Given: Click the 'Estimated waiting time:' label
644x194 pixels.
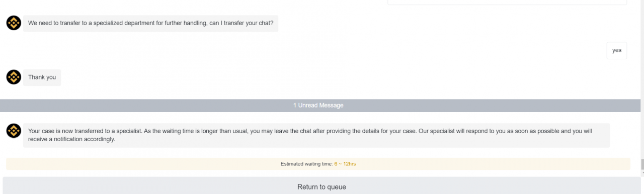Looking at the screenshot, I should pyautogui.click(x=306, y=164).
